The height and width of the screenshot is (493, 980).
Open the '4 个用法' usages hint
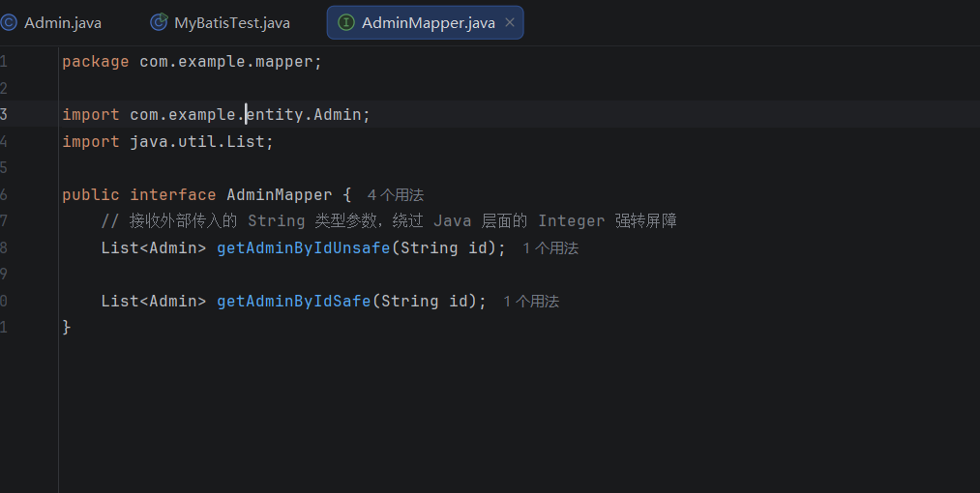(396, 195)
